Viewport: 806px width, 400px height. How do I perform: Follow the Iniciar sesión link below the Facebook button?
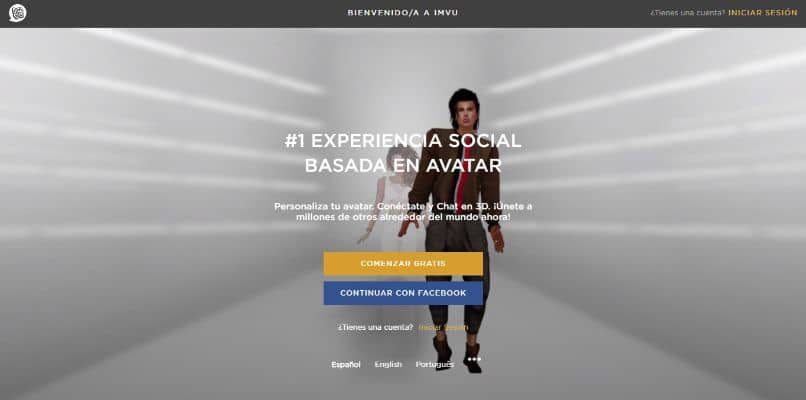coord(443,328)
